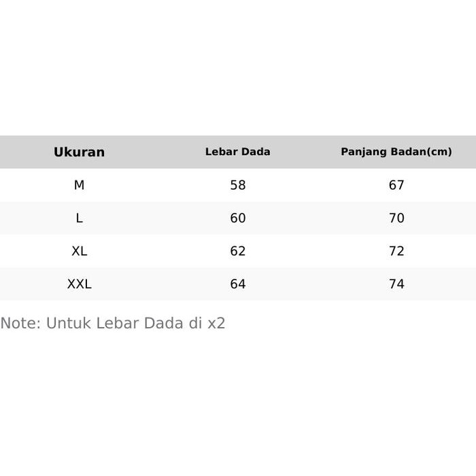The height and width of the screenshot is (476, 476).
Task: Select the Lebar Dada column header
Action: coord(237,152)
